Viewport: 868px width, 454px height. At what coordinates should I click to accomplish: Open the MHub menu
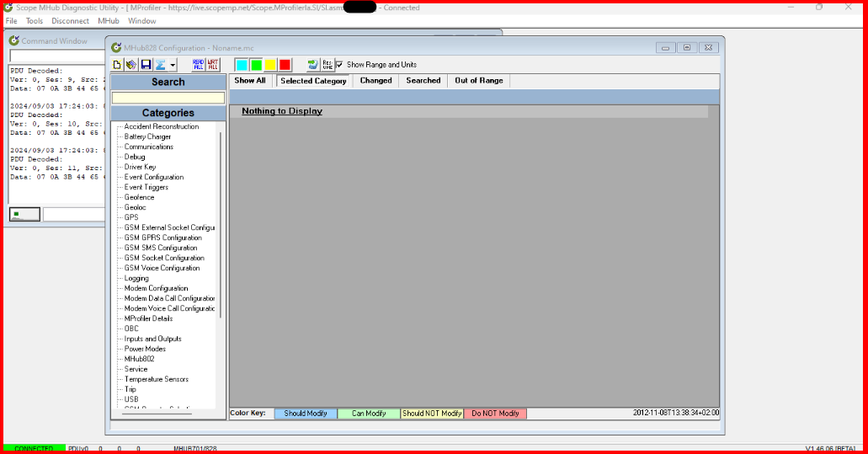[x=109, y=21]
